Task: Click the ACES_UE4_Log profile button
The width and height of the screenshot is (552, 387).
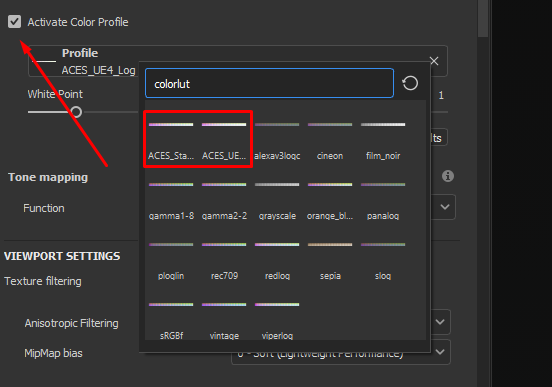Action: coord(83,61)
